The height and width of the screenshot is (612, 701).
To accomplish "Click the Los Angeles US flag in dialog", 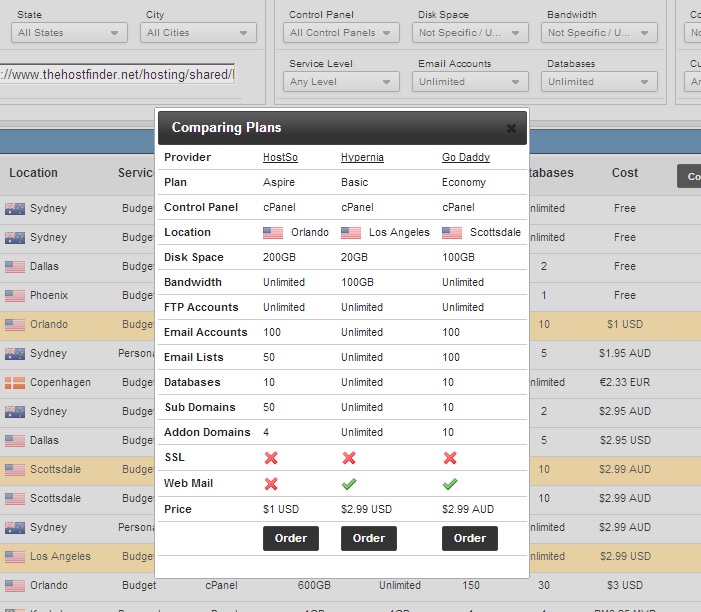I will 350,233.
